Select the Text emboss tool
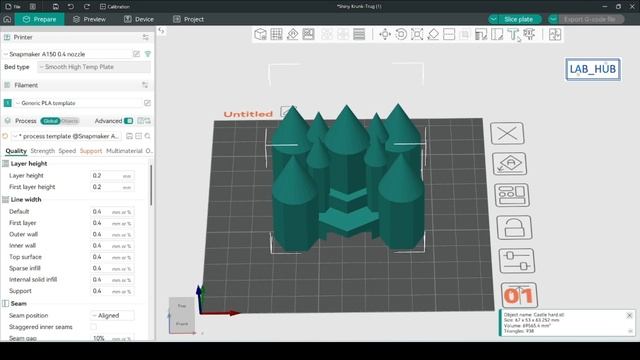 [513, 34]
